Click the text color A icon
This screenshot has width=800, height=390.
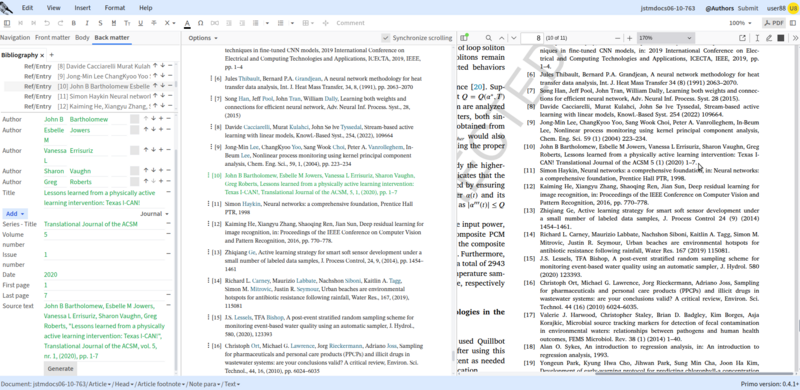tap(187, 23)
